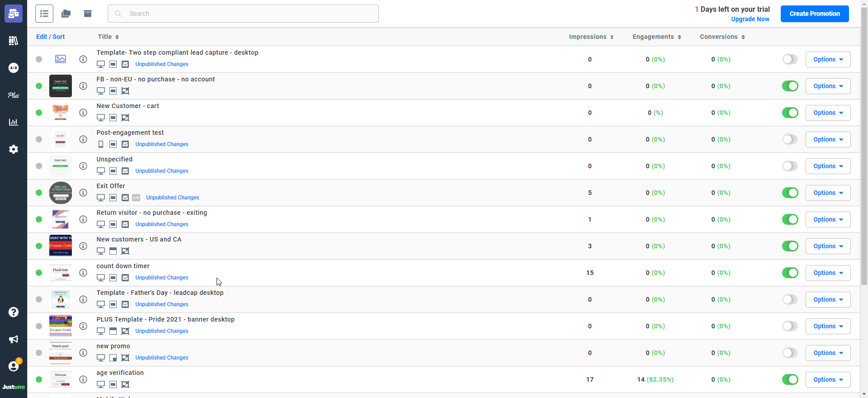Open age verification promotion title

click(x=120, y=373)
